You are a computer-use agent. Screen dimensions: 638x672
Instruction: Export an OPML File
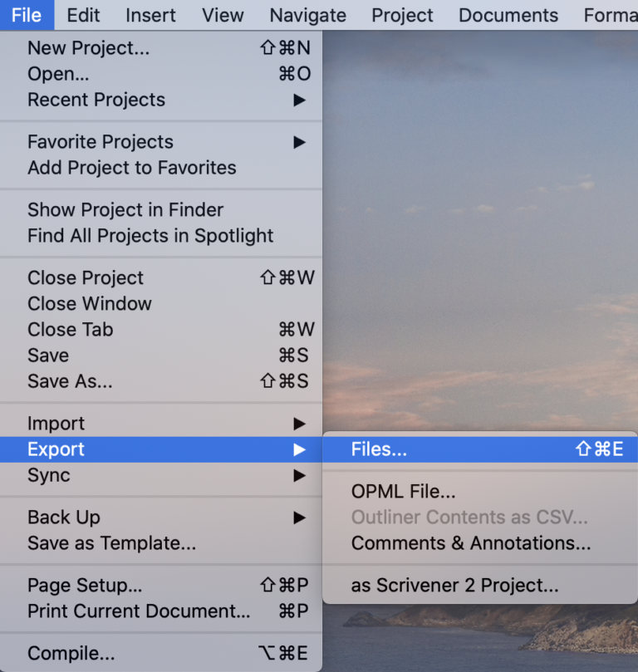(403, 492)
